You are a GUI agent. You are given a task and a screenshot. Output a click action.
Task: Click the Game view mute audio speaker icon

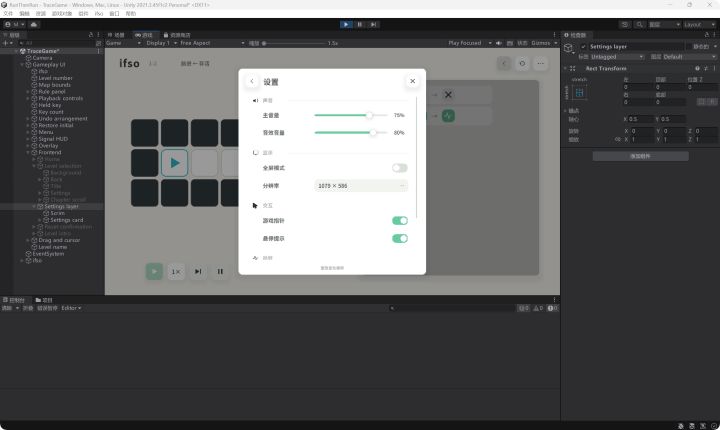pos(499,43)
